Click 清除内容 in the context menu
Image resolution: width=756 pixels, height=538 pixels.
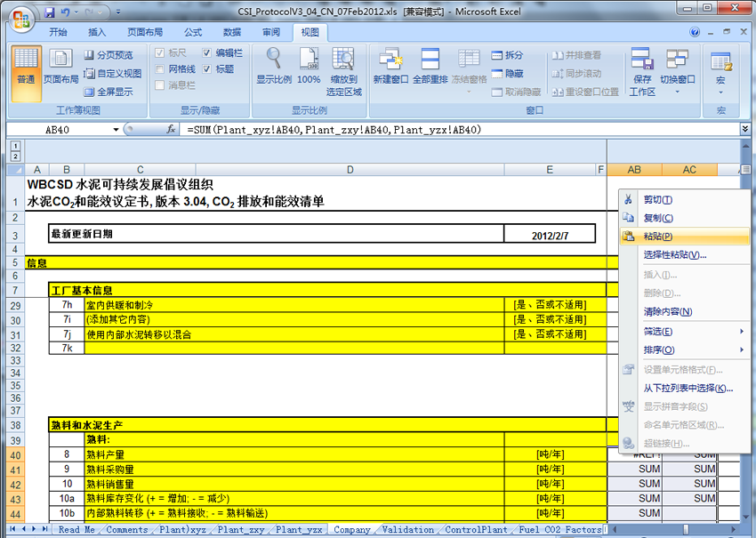click(x=667, y=312)
